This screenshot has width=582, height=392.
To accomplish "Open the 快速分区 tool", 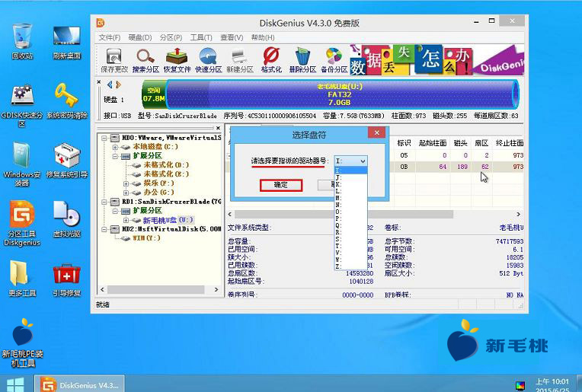I will click(x=208, y=60).
